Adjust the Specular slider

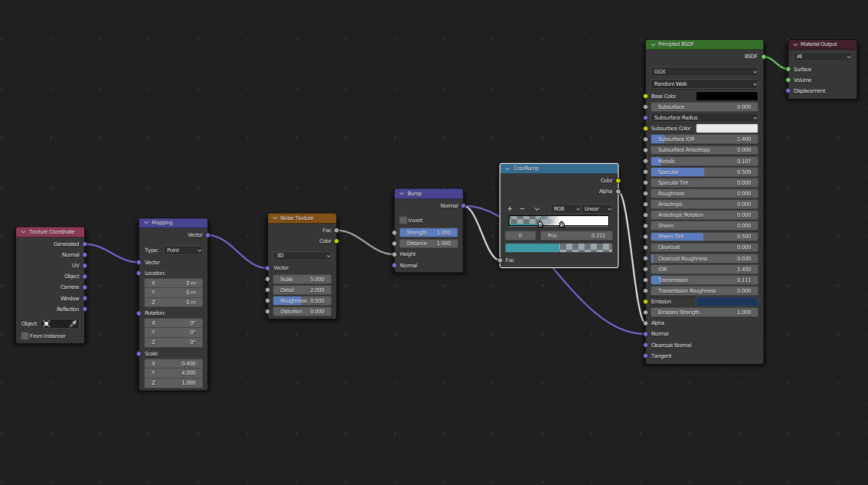704,172
